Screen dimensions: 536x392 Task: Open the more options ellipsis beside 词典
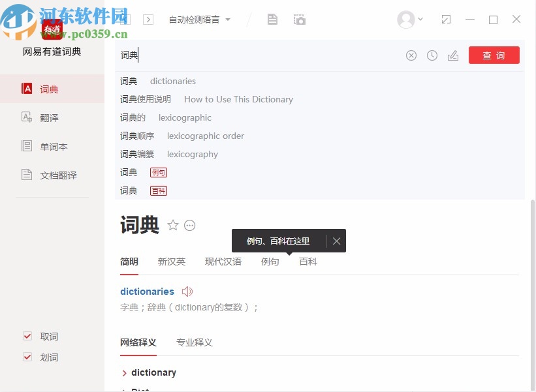coord(189,225)
